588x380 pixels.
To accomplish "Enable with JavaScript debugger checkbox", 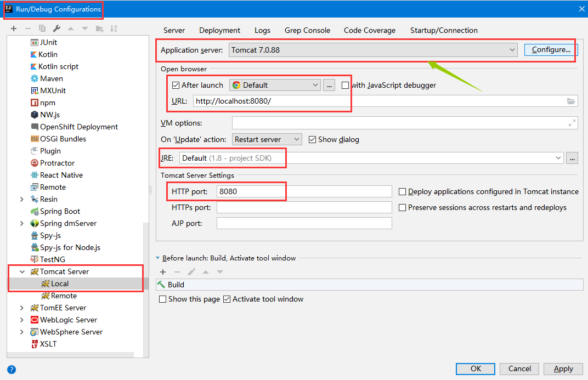I will point(345,85).
